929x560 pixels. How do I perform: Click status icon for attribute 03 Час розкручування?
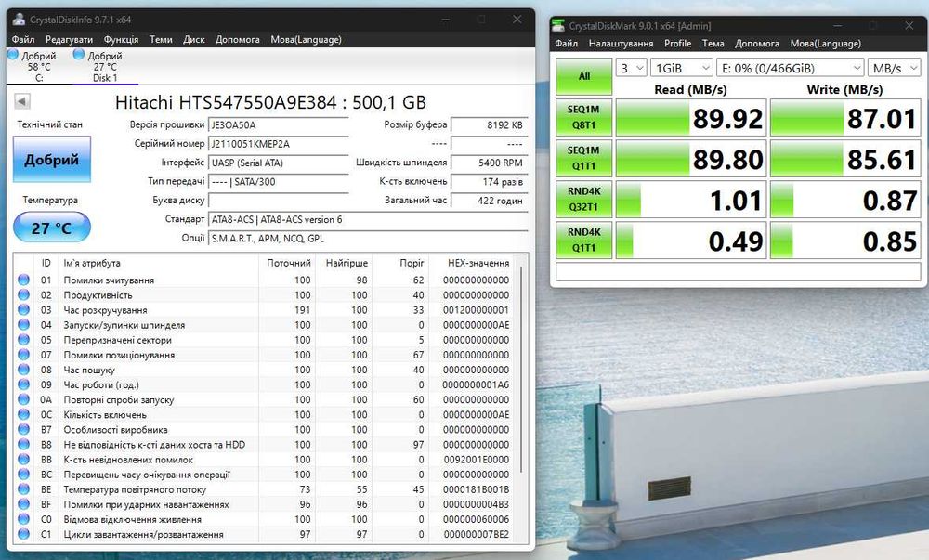pos(24,309)
